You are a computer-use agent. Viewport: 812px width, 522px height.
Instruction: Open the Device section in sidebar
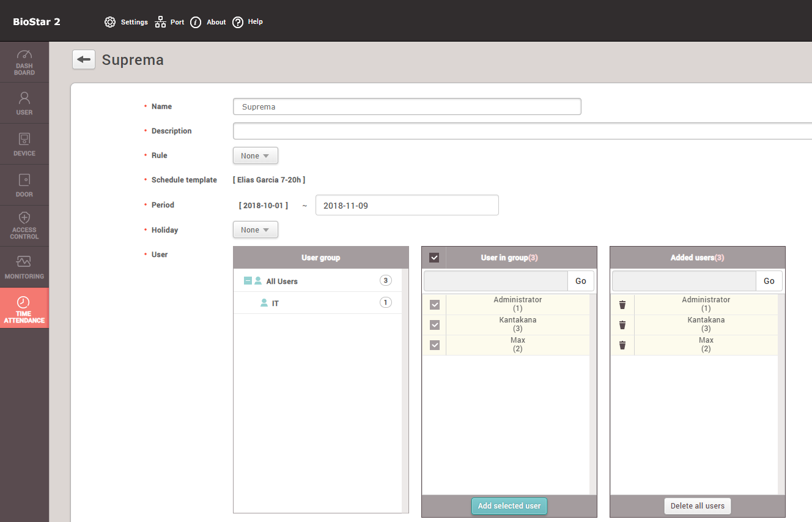24,144
